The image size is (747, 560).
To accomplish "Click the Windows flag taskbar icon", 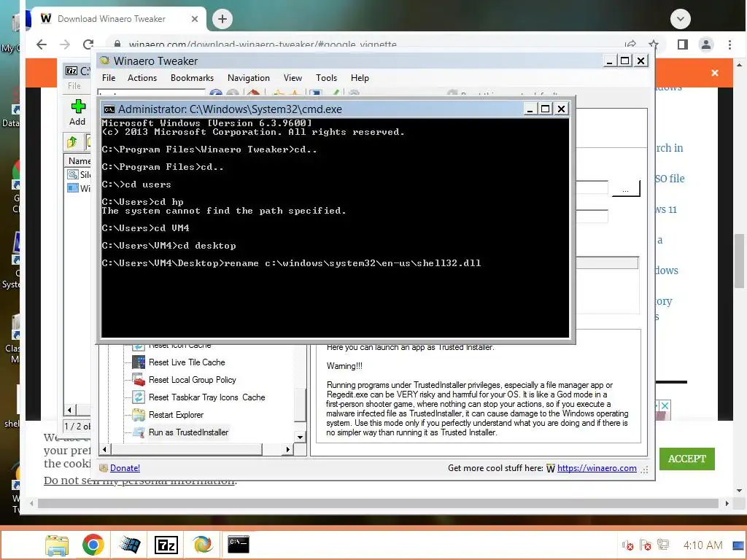I will coord(130,544).
